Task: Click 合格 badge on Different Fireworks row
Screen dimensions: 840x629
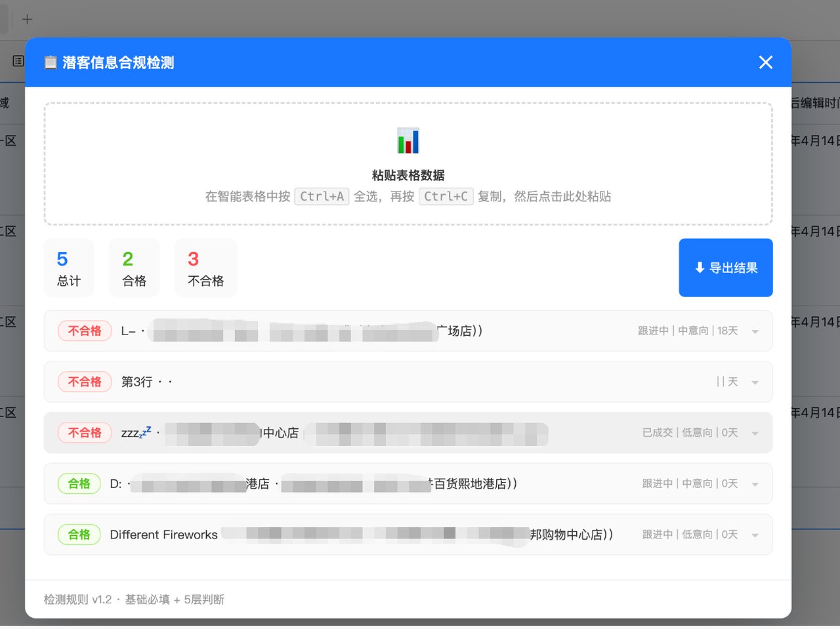Action: click(79, 535)
